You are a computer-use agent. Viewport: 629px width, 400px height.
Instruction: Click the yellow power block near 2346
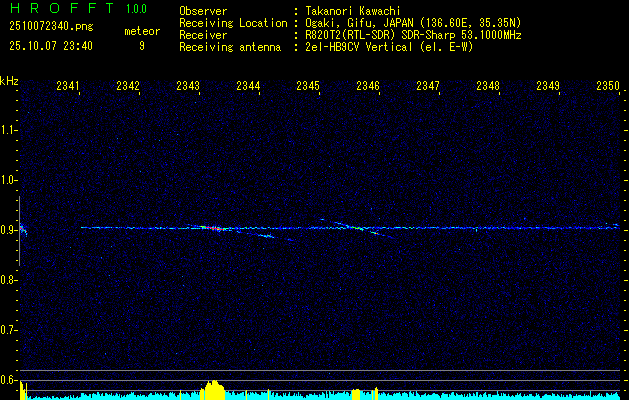[356, 394]
